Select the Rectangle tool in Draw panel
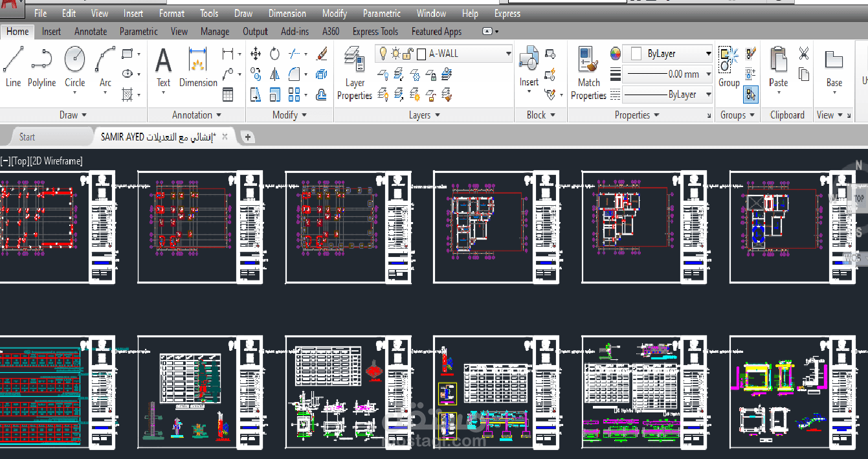 (x=128, y=54)
